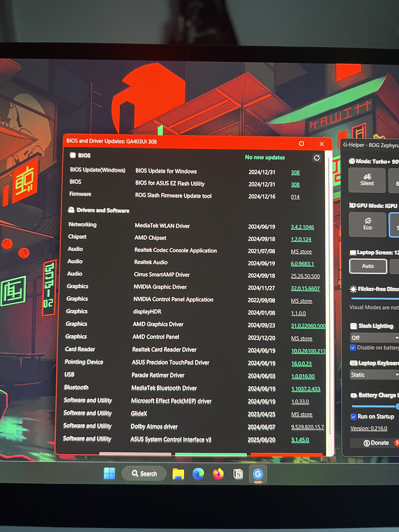Viewport: 399px width, 532px height.
Task: Open GlideX MS store link
Action: (x=302, y=414)
